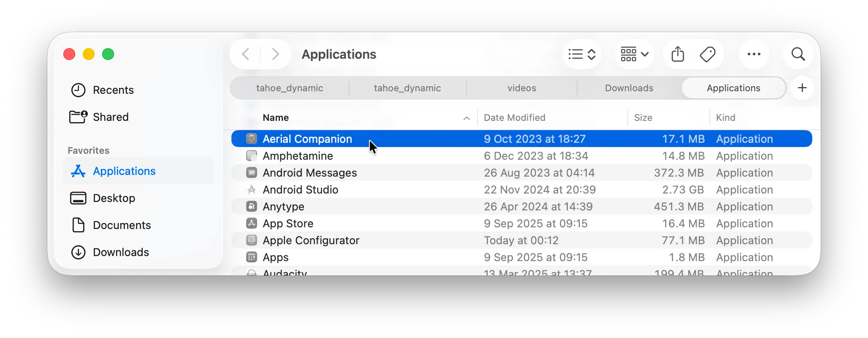The width and height of the screenshot is (868, 338).
Task: Sort by the Kind column header
Action: coord(726,118)
